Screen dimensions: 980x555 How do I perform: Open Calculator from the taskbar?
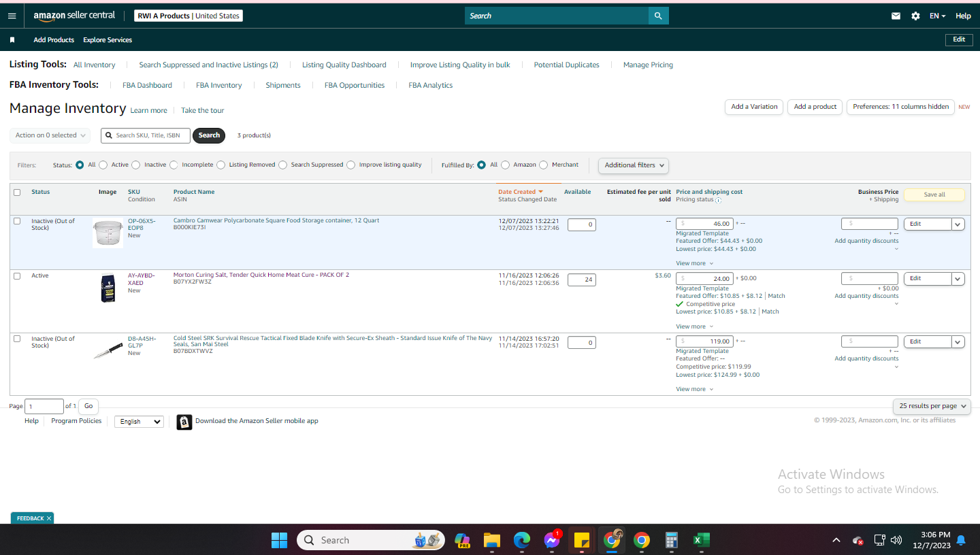[672, 540]
